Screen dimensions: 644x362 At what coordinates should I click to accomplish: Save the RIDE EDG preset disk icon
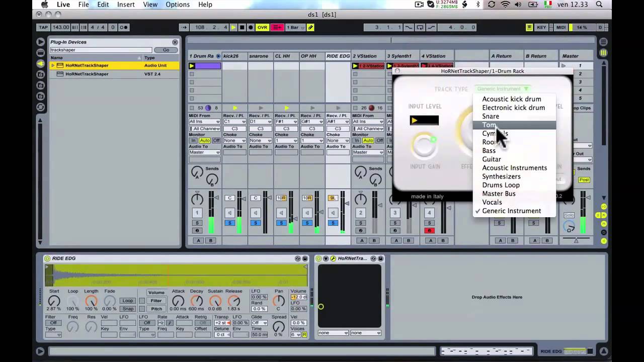(305, 258)
